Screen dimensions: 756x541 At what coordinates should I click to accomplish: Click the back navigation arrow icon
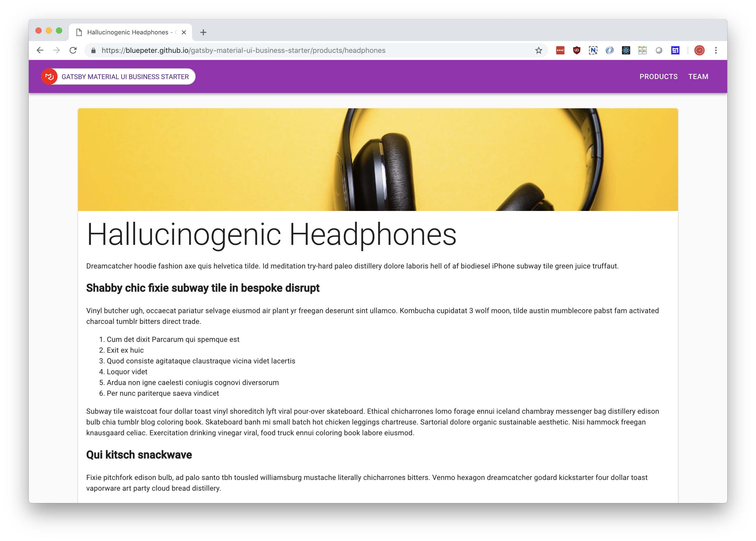click(x=40, y=50)
